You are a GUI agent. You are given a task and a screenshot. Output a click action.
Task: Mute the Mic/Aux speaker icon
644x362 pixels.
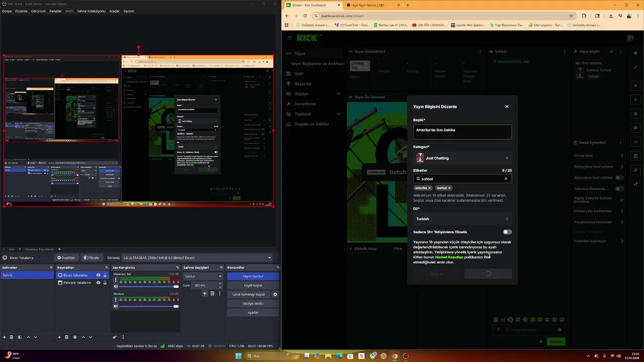[116, 306]
